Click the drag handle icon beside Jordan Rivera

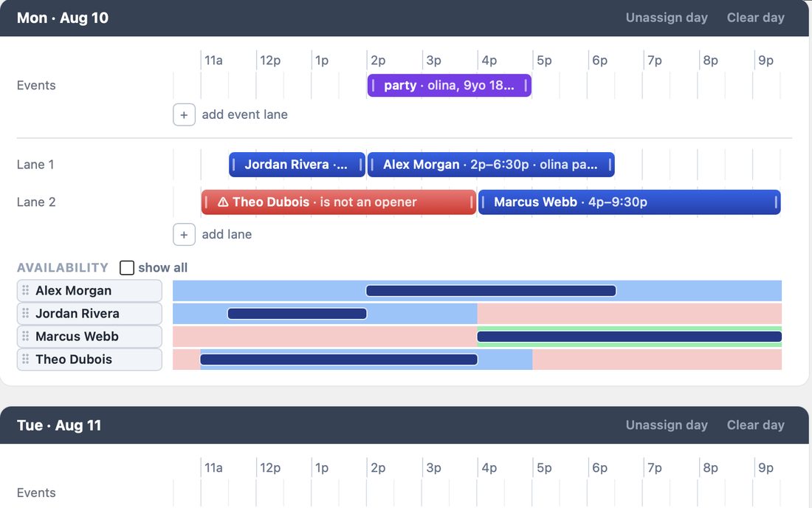click(25, 313)
